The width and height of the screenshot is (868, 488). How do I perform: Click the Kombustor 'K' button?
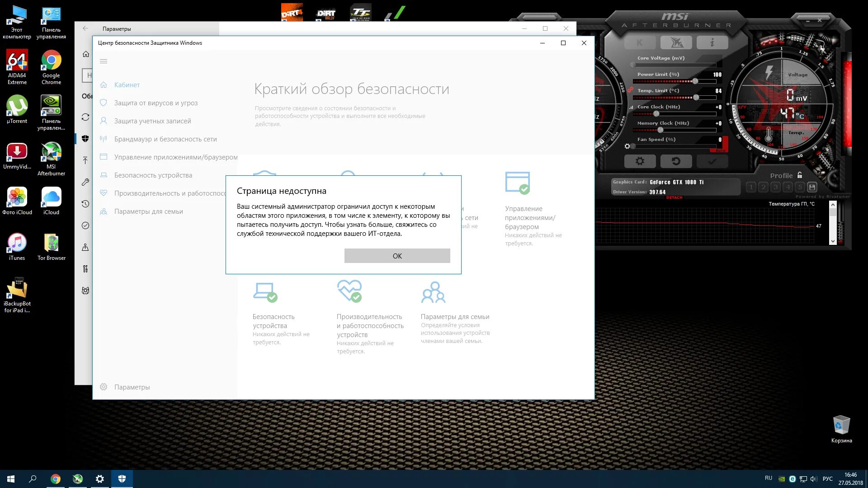pyautogui.click(x=640, y=42)
